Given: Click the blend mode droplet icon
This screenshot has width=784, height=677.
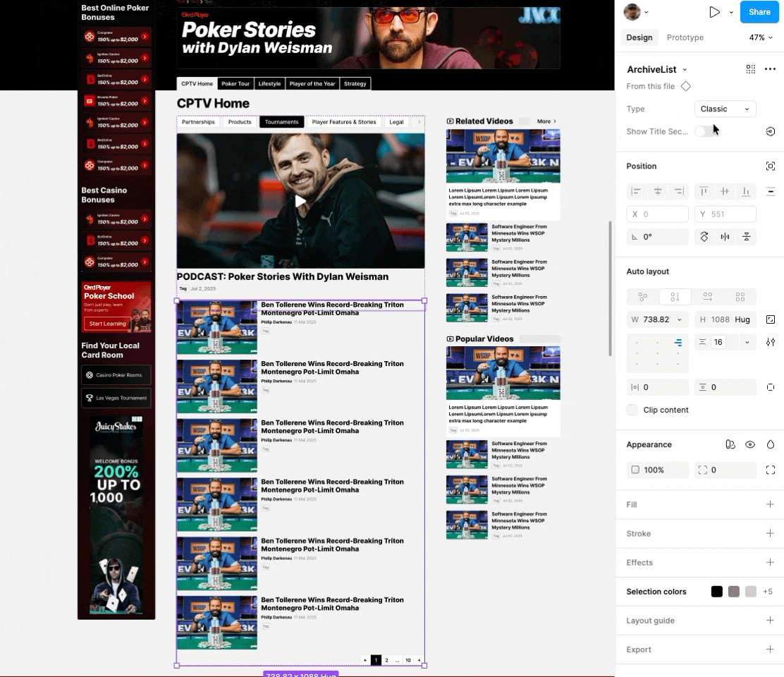Looking at the screenshot, I should tap(771, 444).
